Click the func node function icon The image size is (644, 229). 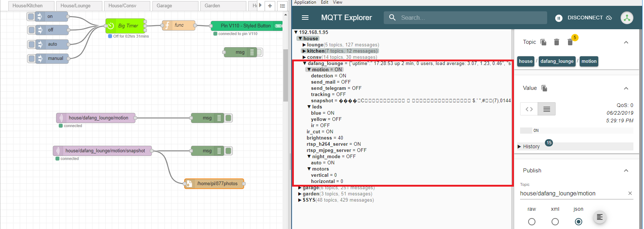pyautogui.click(x=167, y=26)
